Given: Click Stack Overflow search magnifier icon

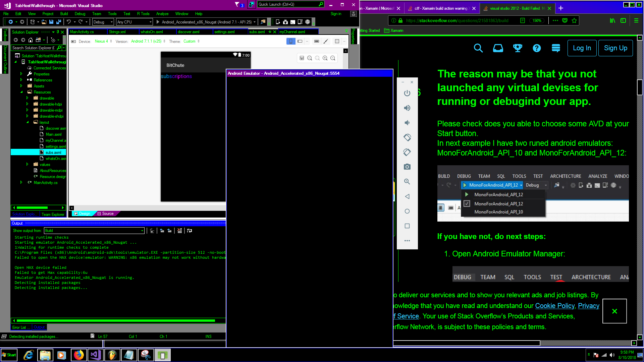Looking at the screenshot, I should coord(478,48).
